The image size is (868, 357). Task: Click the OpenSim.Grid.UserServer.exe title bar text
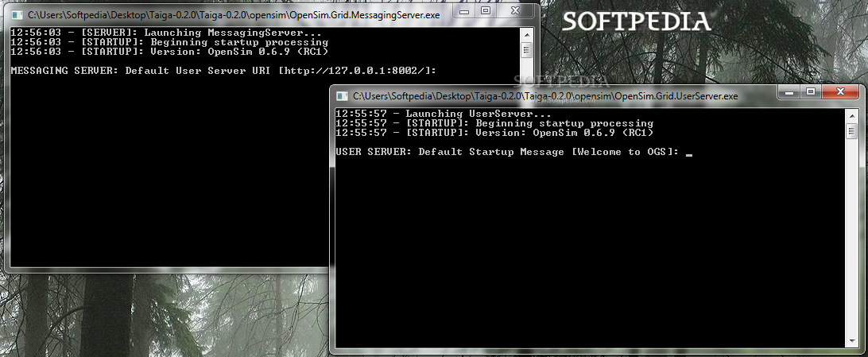pyautogui.click(x=545, y=95)
